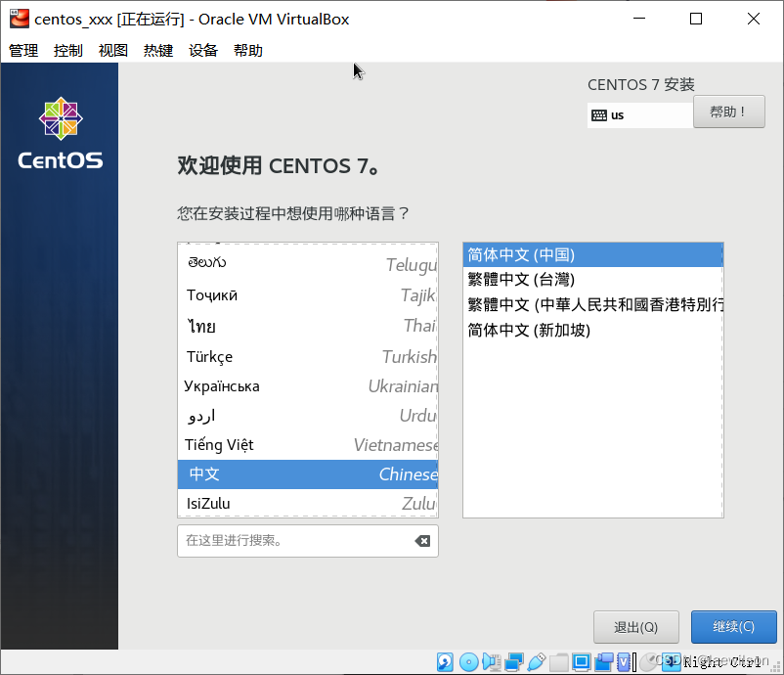Image resolution: width=784 pixels, height=675 pixels.
Task: Select Tajik in the language list
Action: coord(308,295)
